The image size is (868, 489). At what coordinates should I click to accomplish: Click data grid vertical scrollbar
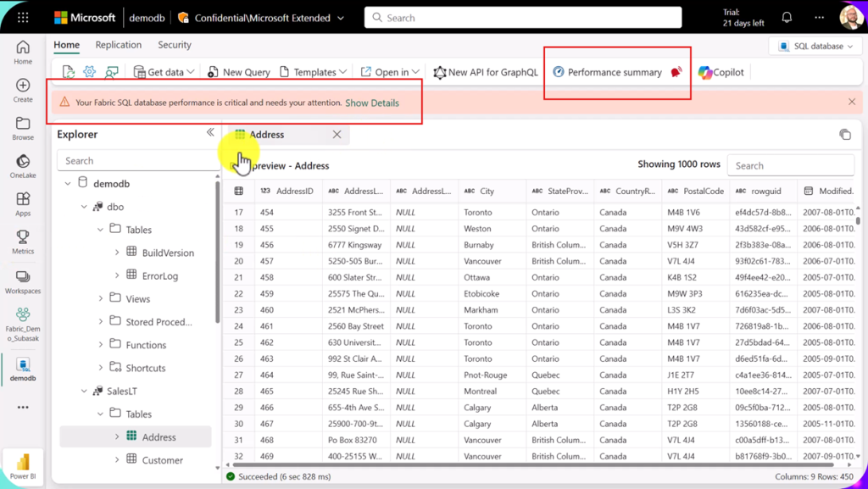tap(858, 220)
